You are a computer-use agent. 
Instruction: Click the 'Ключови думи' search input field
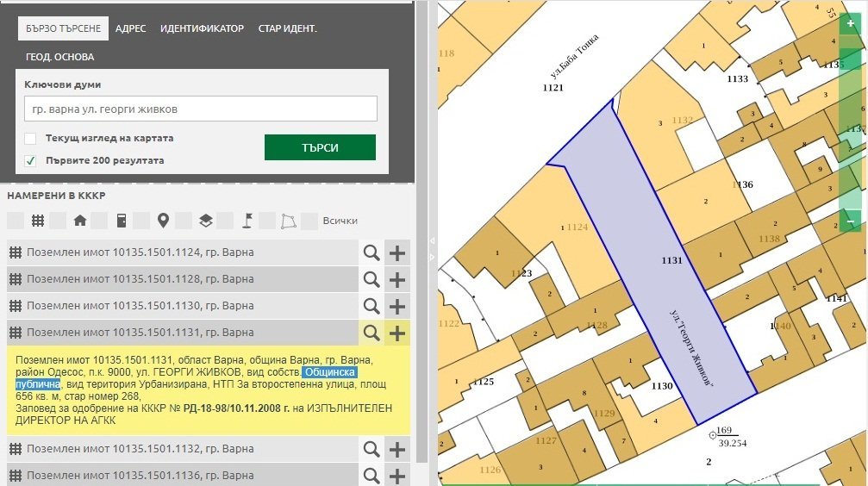[x=200, y=109]
